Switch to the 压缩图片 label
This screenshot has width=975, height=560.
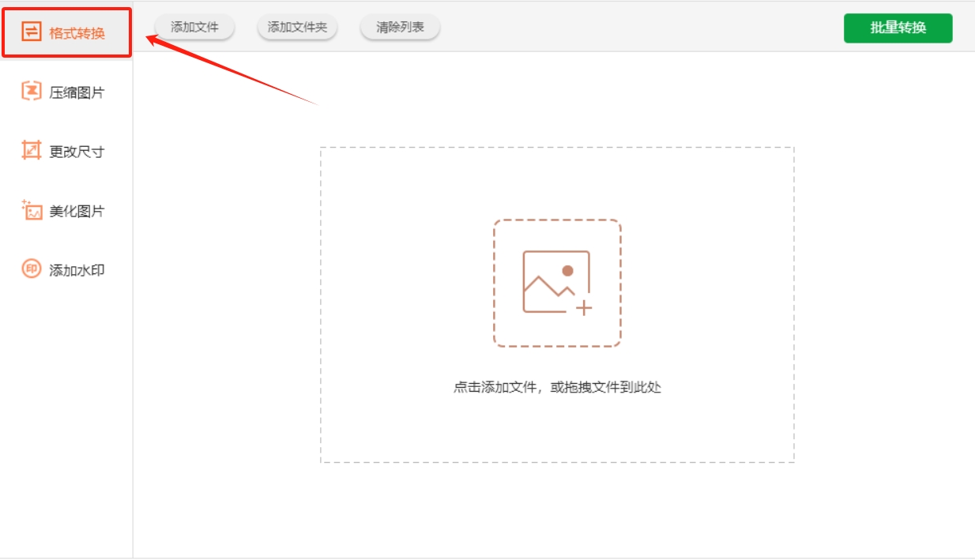click(x=77, y=92)
